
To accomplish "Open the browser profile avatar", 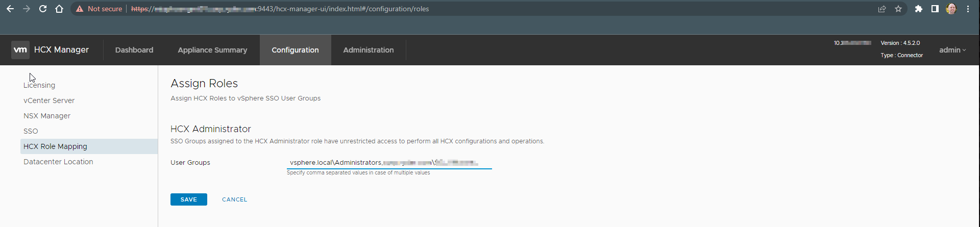I will point(951,9).
